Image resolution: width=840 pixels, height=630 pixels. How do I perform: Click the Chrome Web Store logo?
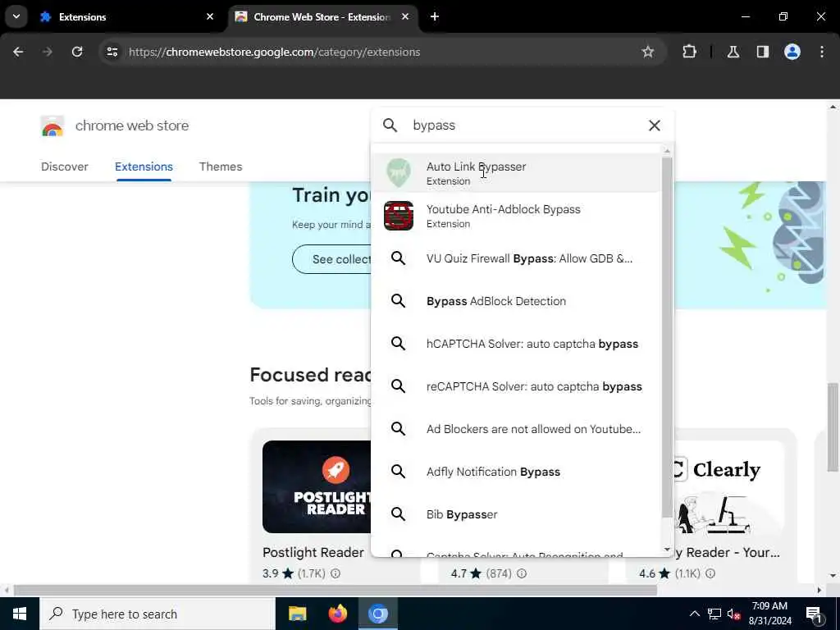tap(52, 126)
